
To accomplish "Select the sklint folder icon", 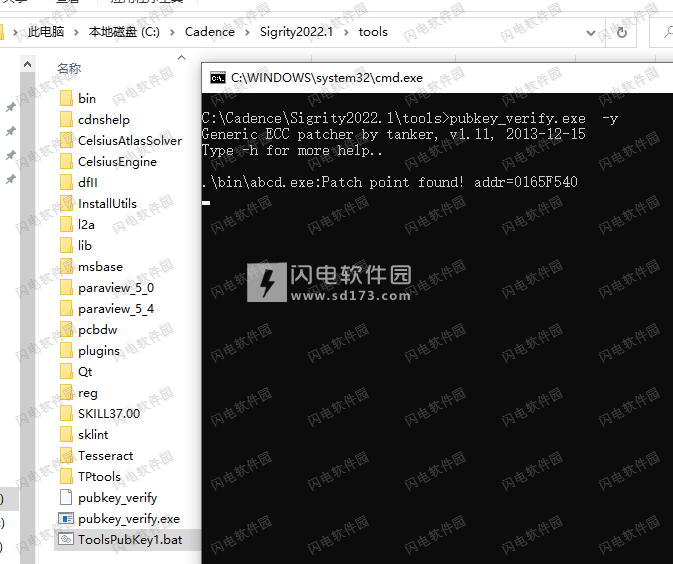I will (x=66, y=435).
